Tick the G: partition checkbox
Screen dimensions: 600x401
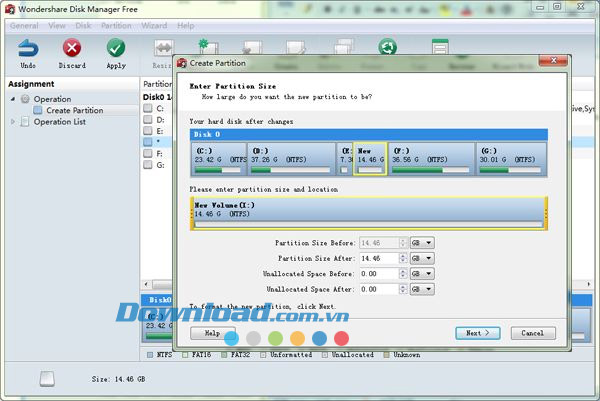148,165
